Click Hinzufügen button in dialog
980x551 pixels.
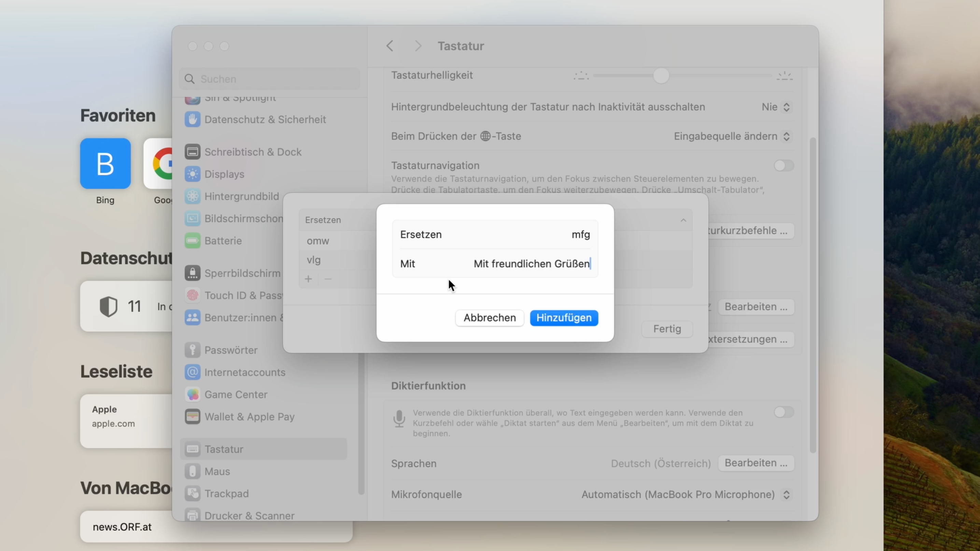(x=564, y=317)
